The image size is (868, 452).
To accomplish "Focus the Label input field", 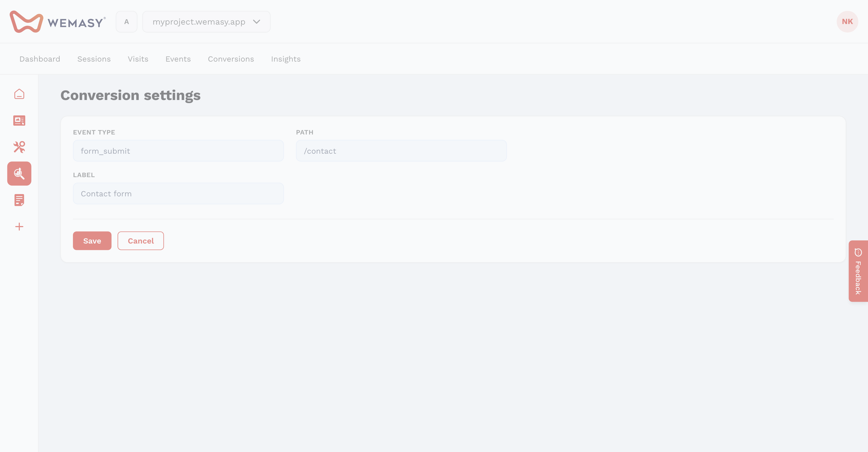I will (x=178, y=194).
